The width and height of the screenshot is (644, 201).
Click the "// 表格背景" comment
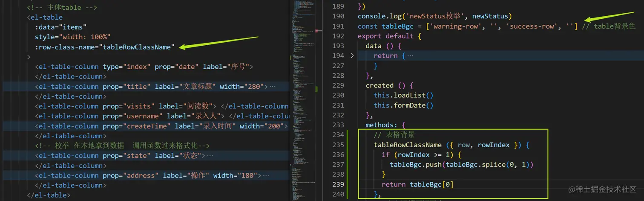(394, 135)
